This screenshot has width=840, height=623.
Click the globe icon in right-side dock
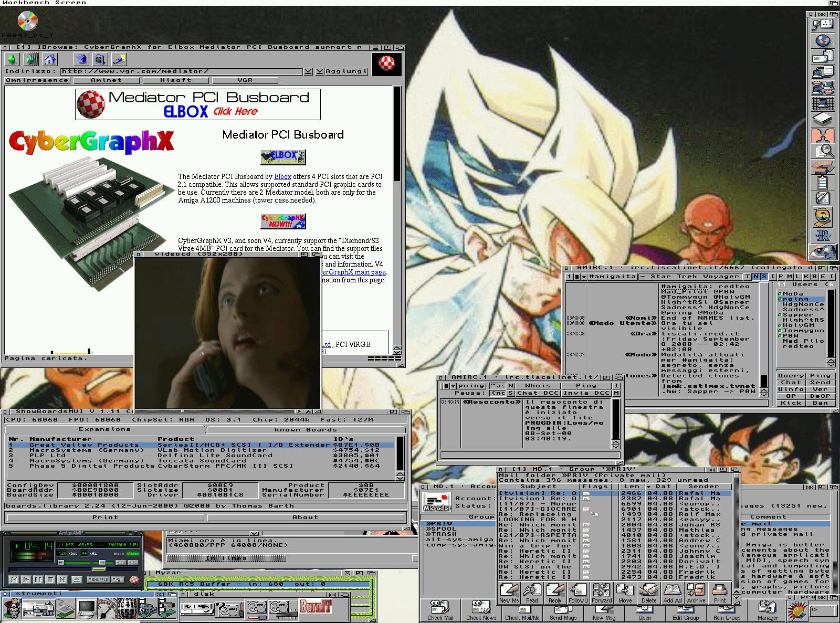tap(822, 40)
